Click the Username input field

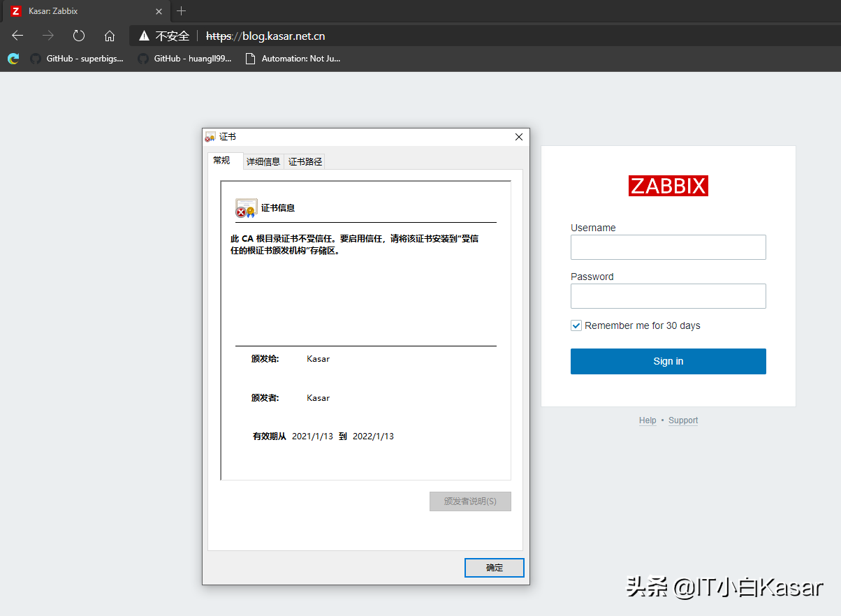(668, 247)
